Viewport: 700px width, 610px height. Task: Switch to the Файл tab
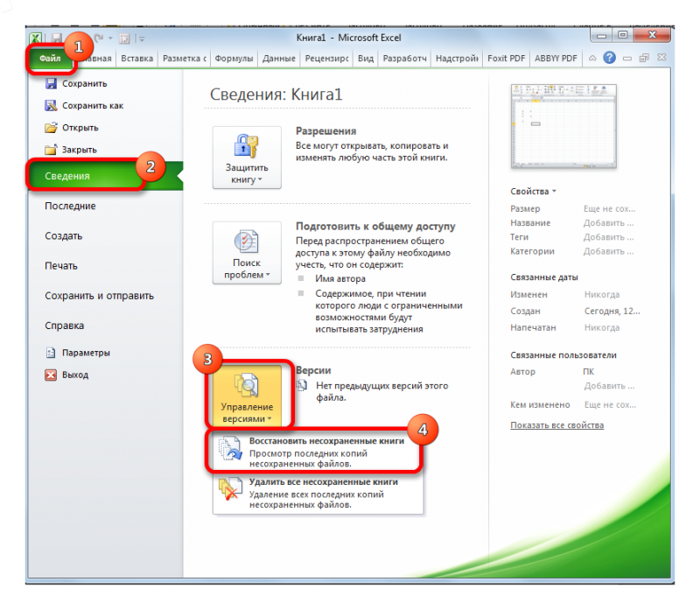click(50, 59)
